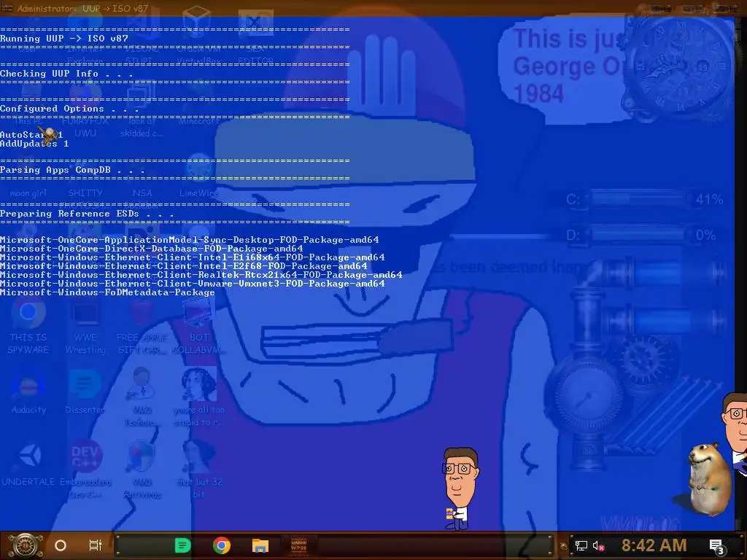Click the OneCore-DirectX-Database package line

coord(152,249)
